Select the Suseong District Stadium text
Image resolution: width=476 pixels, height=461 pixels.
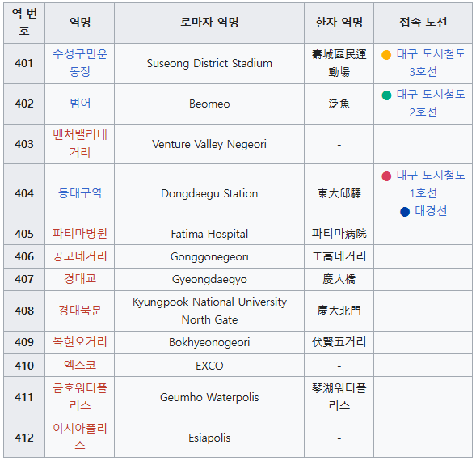pos(209,63)
